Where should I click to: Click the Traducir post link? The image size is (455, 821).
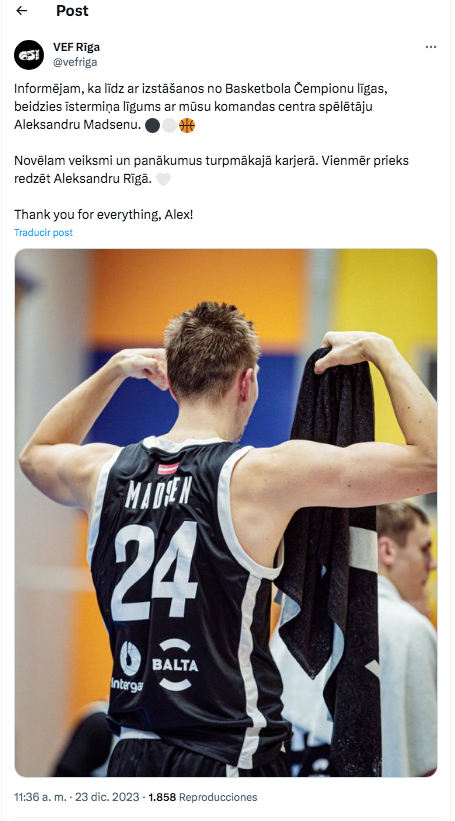click(43, 232)
